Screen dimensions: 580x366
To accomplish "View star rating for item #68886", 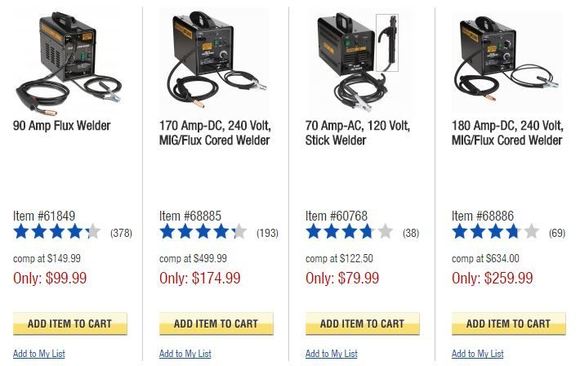I will (495, 232).
